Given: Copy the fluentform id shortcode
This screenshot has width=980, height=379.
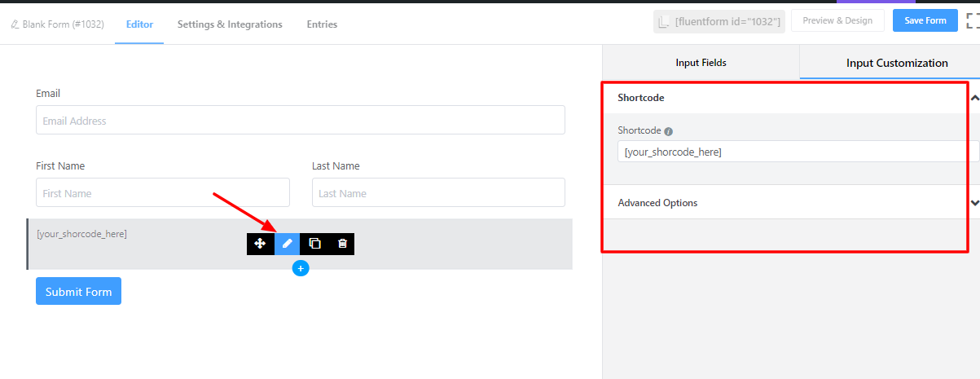Looking at the screenshot, I should [x=719, y=22].
